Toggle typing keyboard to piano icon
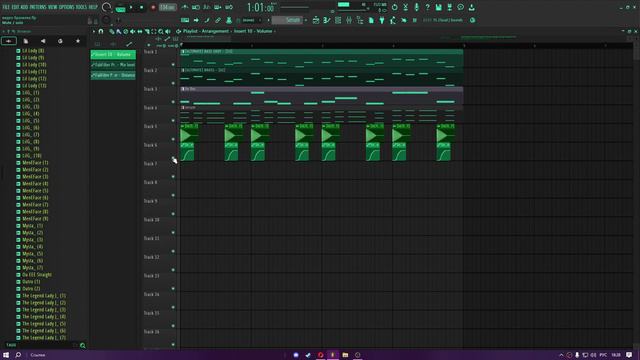This screenshot has height=360, width=640. point(185,20)
